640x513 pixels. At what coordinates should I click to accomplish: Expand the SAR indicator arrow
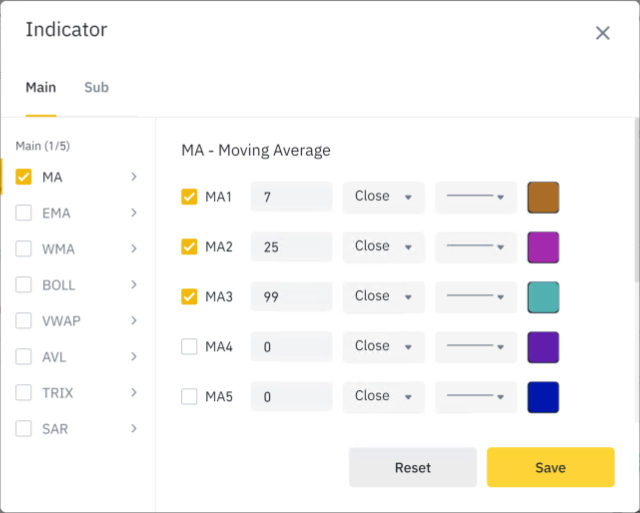(134, 429)
